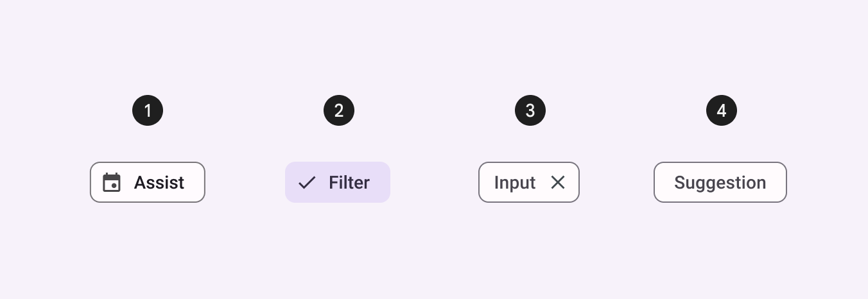Dismiss the chip labeled Input
868x299 pixels.
coord(558,182)
